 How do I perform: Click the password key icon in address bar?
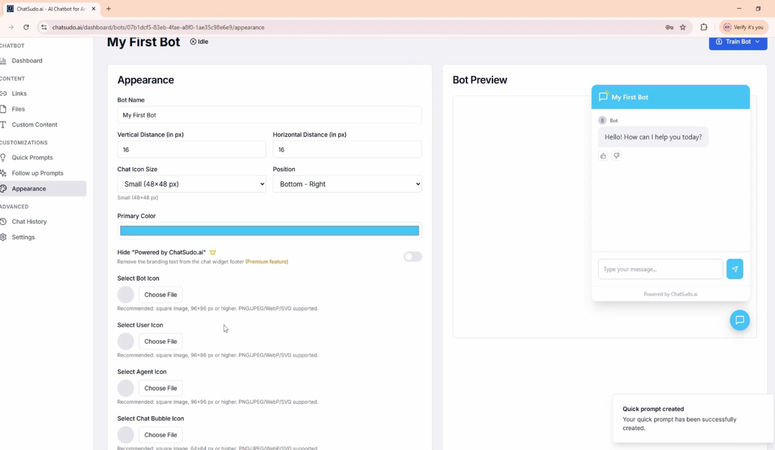coord(669,28)
